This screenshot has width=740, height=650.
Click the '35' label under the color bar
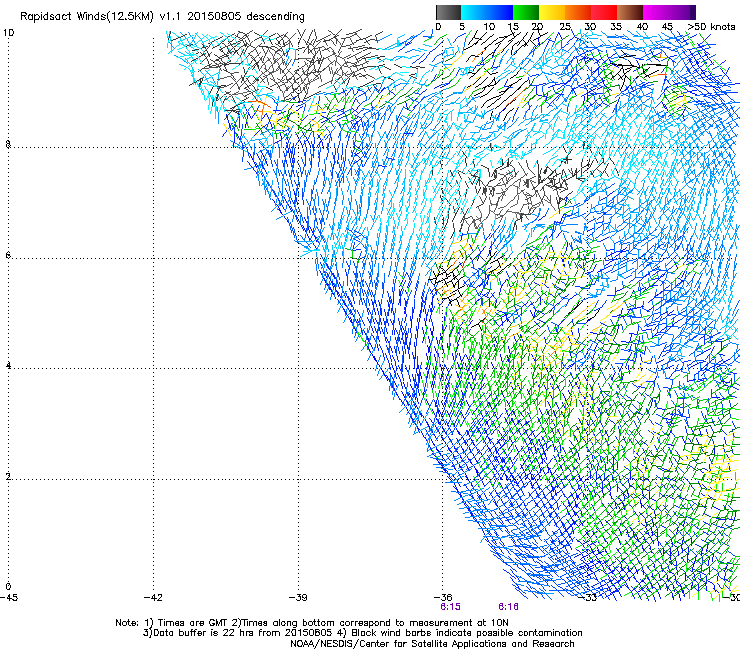616,27
